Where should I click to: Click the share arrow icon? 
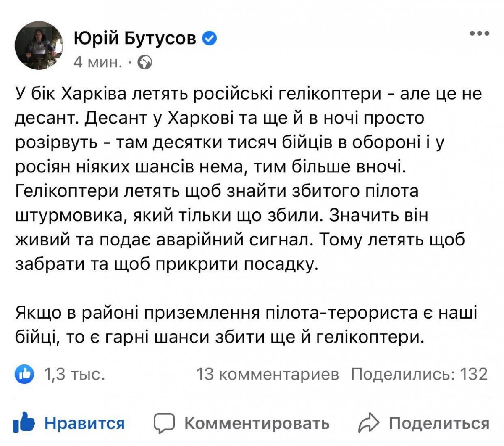(x=369, y=423)
